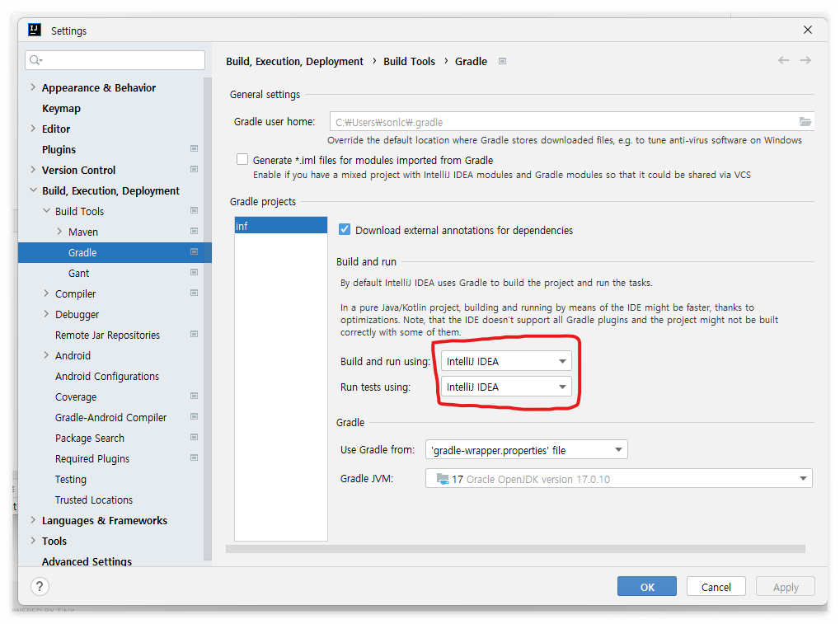Click the project-level icon next to Required Plugins
The image size is (840, 624).
[194, 458]
